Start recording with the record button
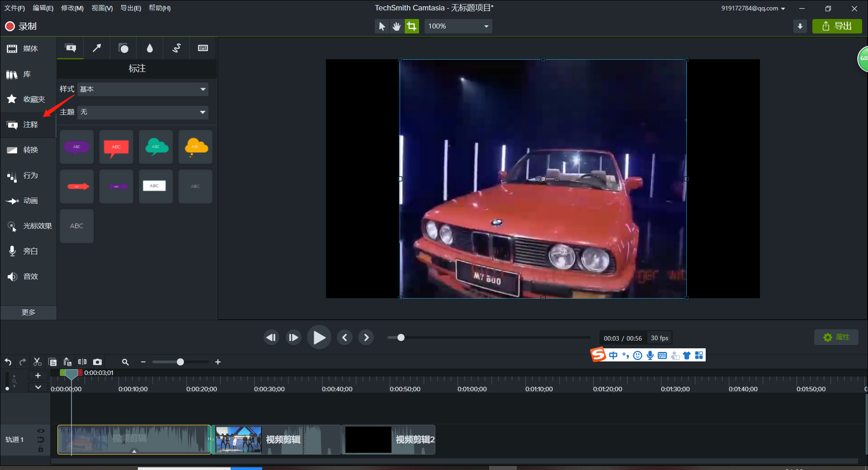Viewport: 868px width, 470px height. click(x=21, y=26)
